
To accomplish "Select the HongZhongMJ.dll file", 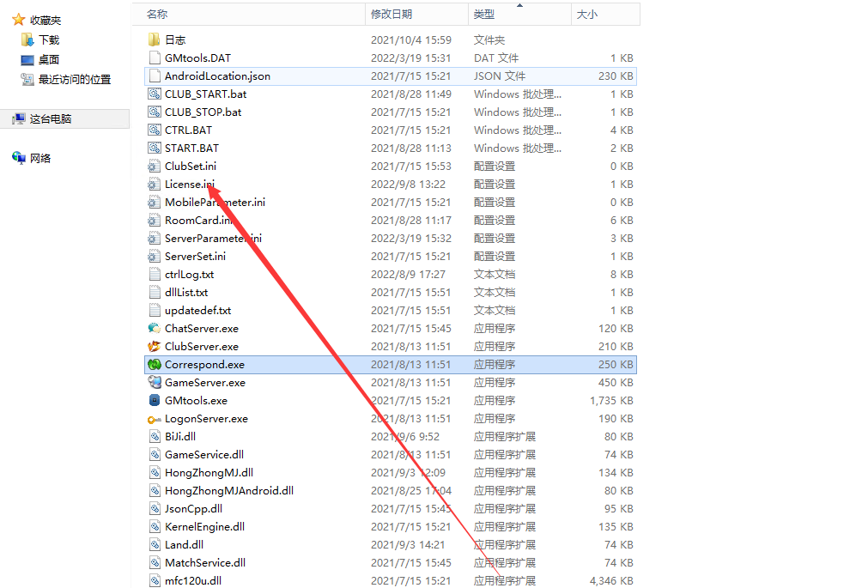I will pos(209,473).
